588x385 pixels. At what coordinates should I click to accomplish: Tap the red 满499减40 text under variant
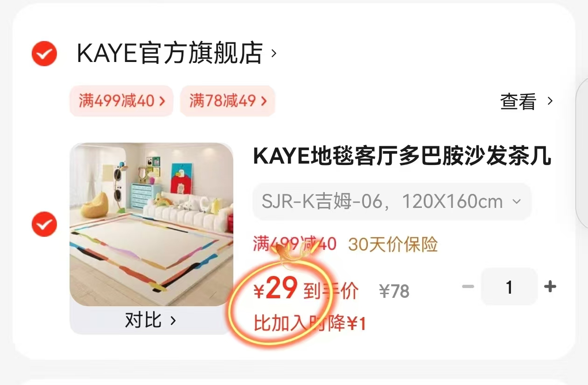(x=294, y=244)
